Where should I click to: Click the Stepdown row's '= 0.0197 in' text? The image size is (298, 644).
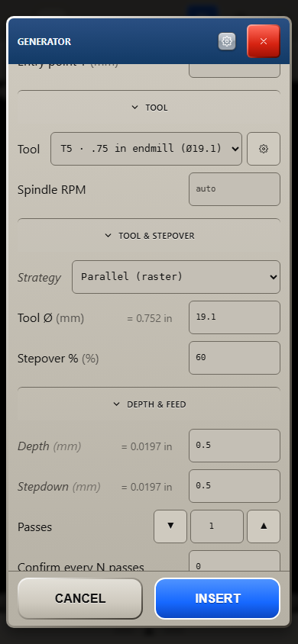(x=147, y=487)
